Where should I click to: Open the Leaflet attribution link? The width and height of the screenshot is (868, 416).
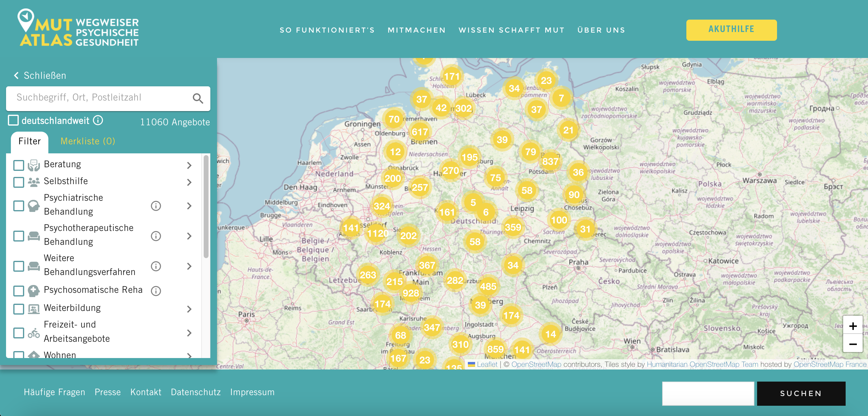(x=487, y=364)
